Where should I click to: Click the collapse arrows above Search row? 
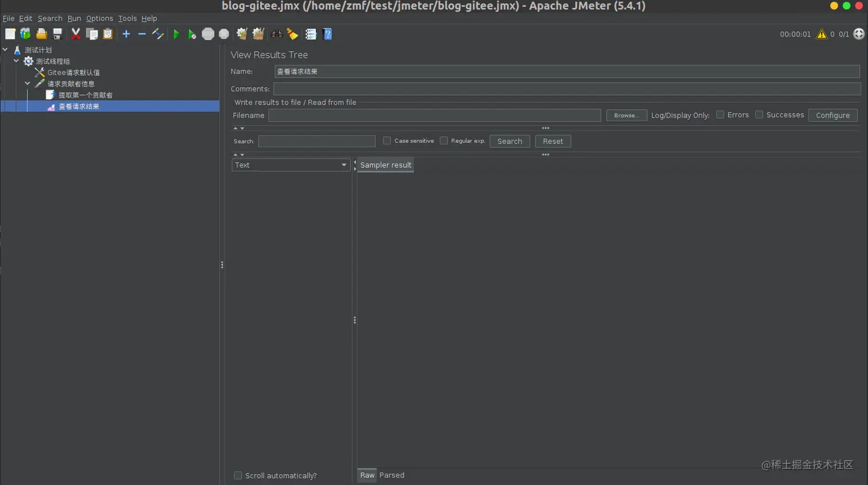click(x=239, y=128)
